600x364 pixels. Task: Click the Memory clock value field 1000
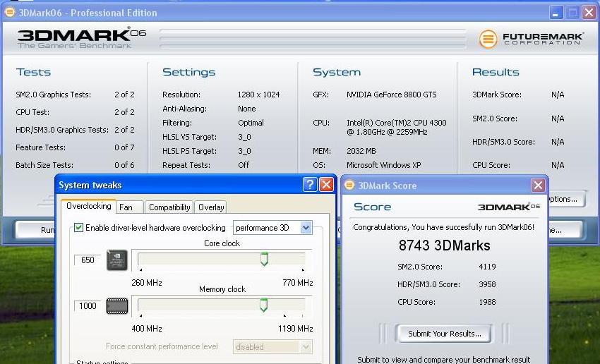coord(88,306)
